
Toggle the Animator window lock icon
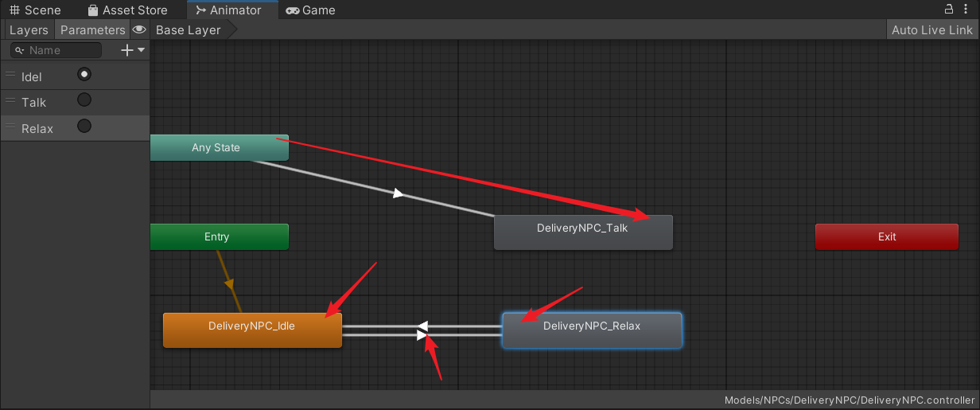pyautogui.click(x=948, y=10)
